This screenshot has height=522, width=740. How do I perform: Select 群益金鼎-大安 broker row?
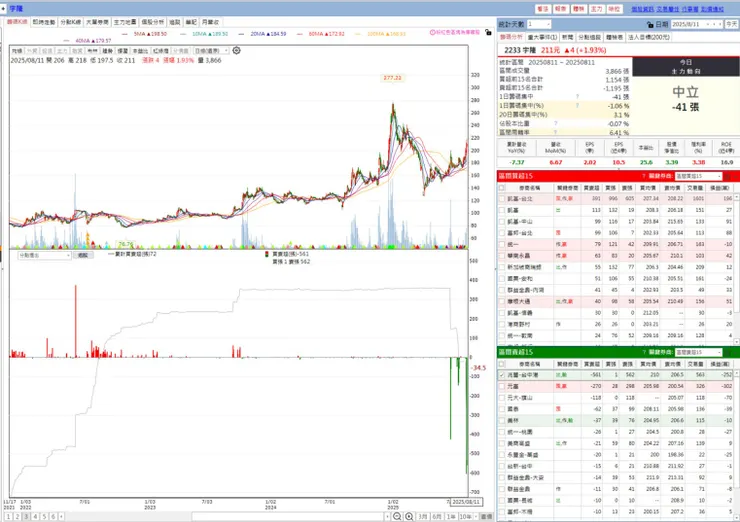[615, 478]
